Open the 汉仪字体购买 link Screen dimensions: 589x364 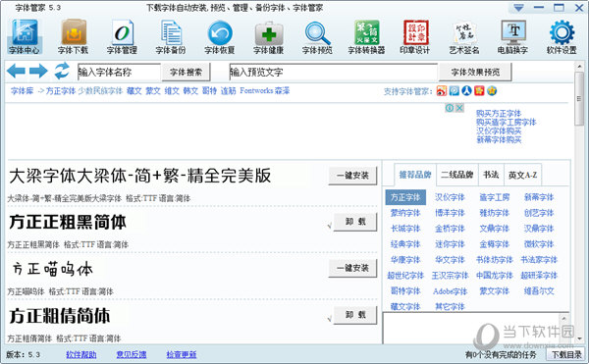(499, 130)
